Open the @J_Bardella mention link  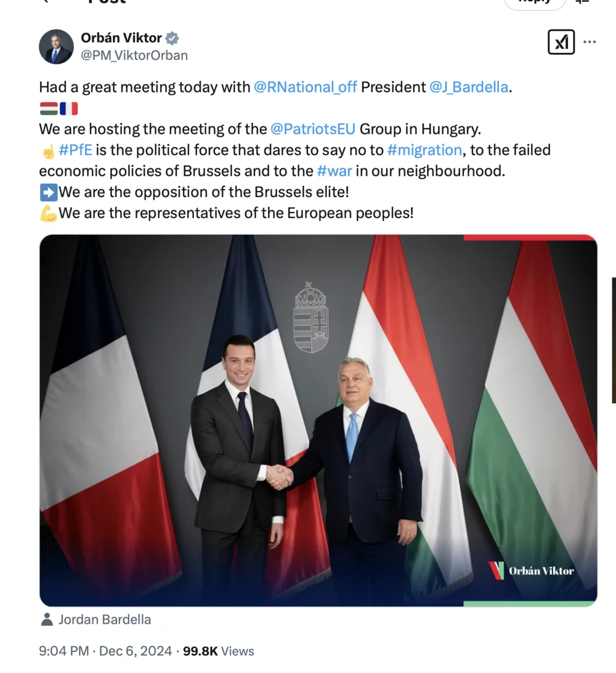point(469,87)
